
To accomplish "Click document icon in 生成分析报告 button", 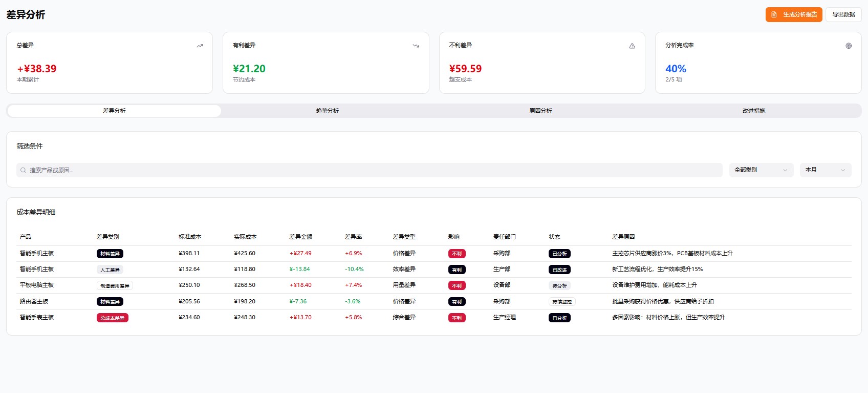I will tap(774, 15).
